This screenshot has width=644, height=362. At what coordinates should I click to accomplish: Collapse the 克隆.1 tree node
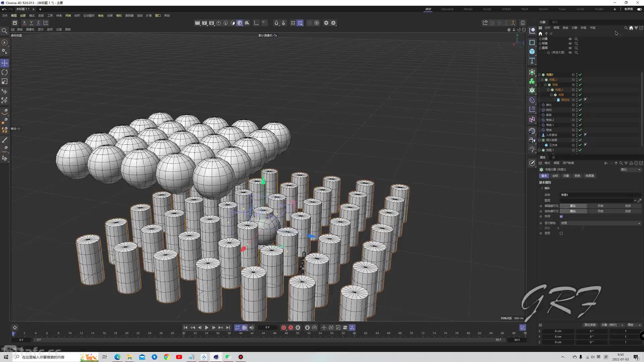[539, 150]
